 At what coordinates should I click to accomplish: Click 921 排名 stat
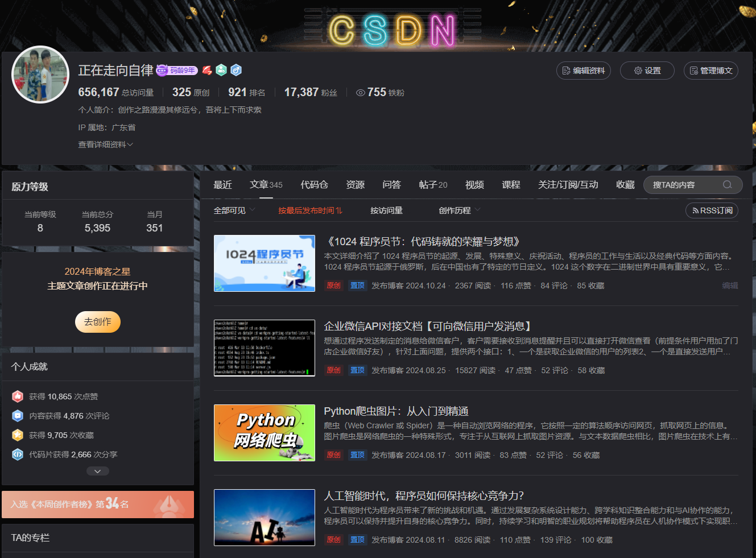246,92
